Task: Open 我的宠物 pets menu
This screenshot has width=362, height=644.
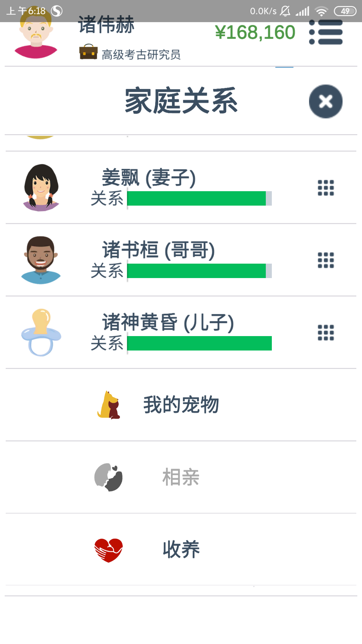Action: (181, 405)
